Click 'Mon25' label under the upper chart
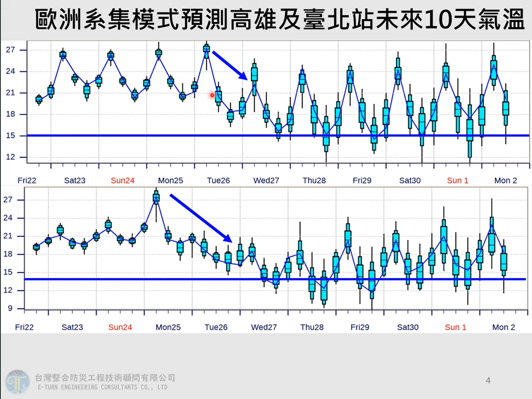Image resolution: width=532 pixels, height=399 pixels. pyautogui.click(x=171, y=180)
